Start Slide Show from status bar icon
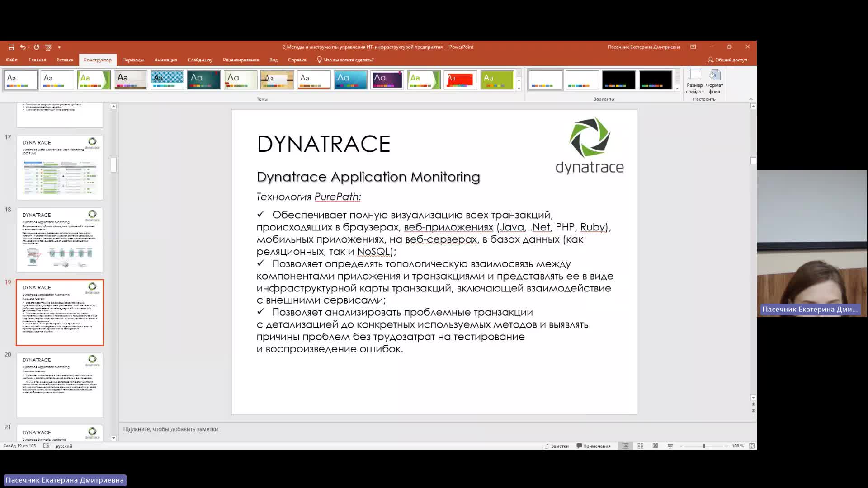 670,446
